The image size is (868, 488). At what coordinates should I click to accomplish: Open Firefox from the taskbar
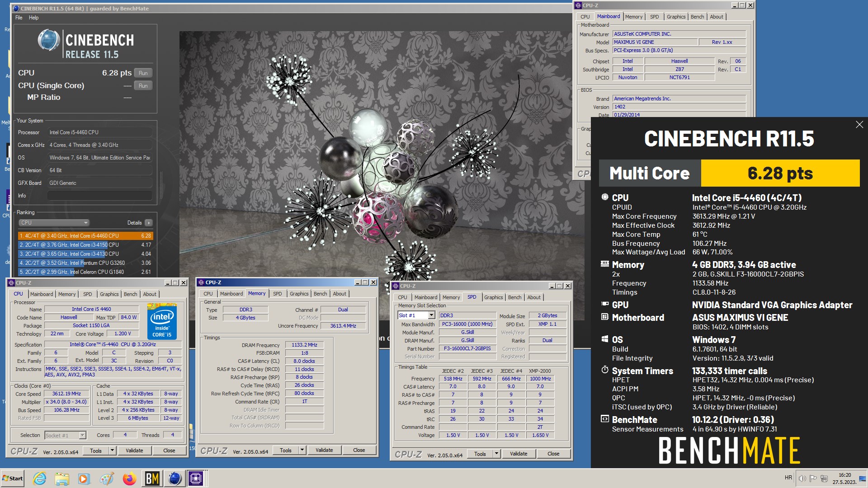pyautogui.click(x=129, y=479)
